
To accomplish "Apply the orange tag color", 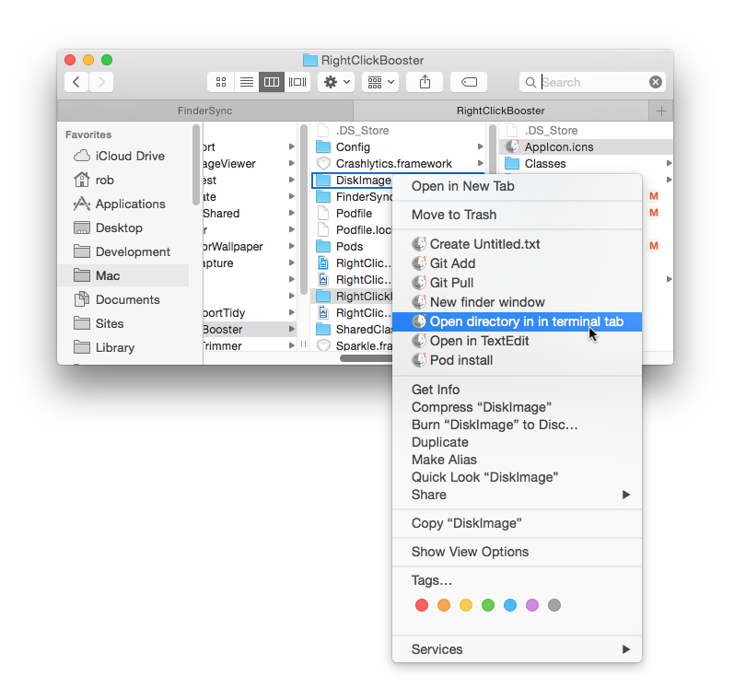I will coord(444,605).
